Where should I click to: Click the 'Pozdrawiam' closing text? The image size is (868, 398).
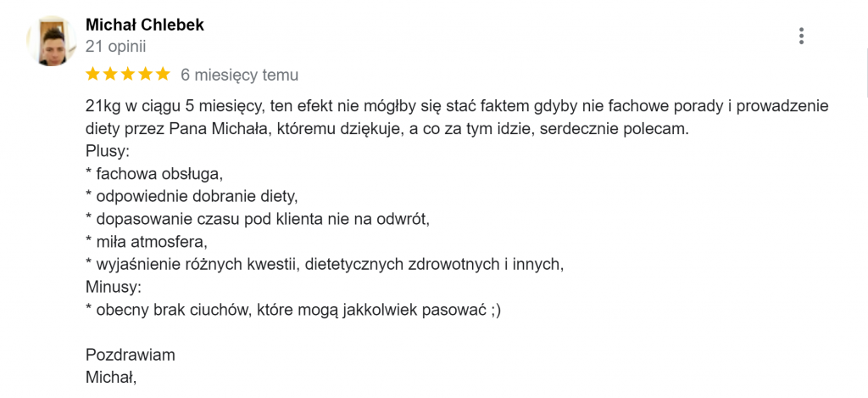[x=131, y=356]
